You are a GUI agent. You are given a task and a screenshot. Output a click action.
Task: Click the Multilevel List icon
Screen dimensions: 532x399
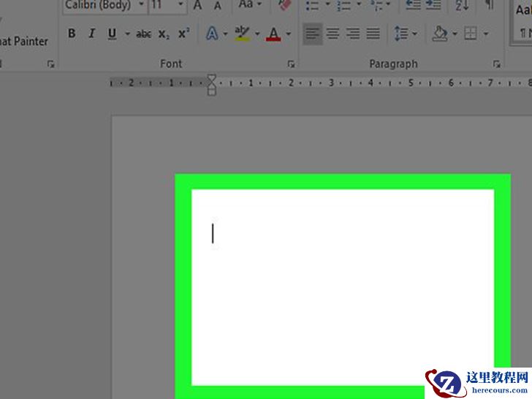coord(376,5)
